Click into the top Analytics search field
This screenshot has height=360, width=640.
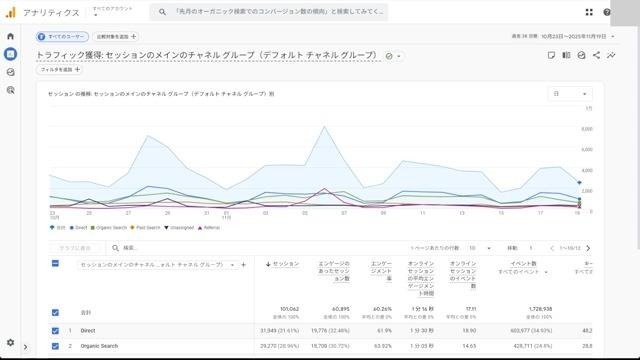(269, 12)
